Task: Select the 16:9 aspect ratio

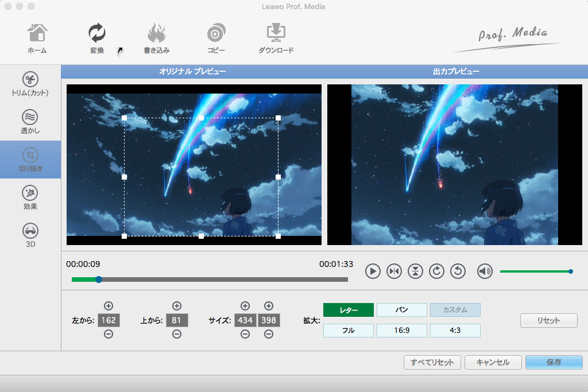Action: 401,331
